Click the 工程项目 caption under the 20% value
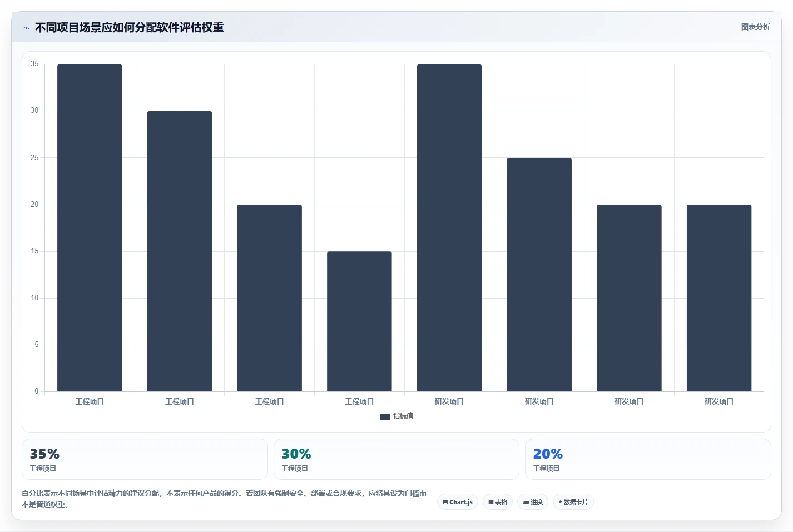 pyautogui.click(x=546, y=469)
